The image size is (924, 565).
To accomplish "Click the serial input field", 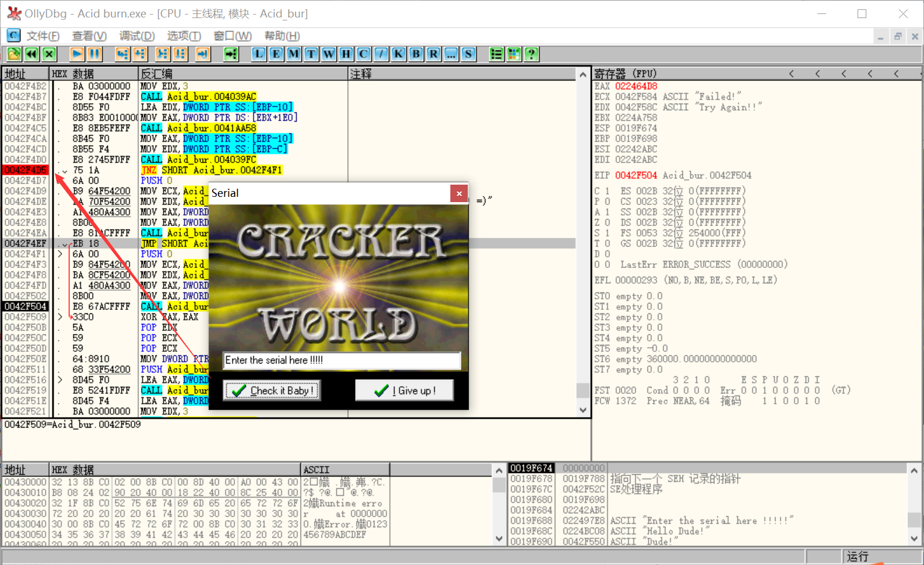I will [342, 361].
